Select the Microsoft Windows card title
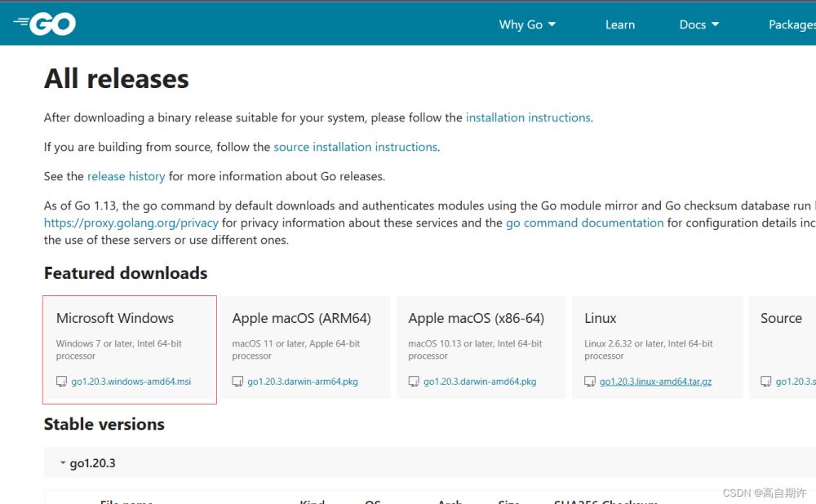Viewport: 816px width, 504px height. pyautogui.click(x=115, y=318)
